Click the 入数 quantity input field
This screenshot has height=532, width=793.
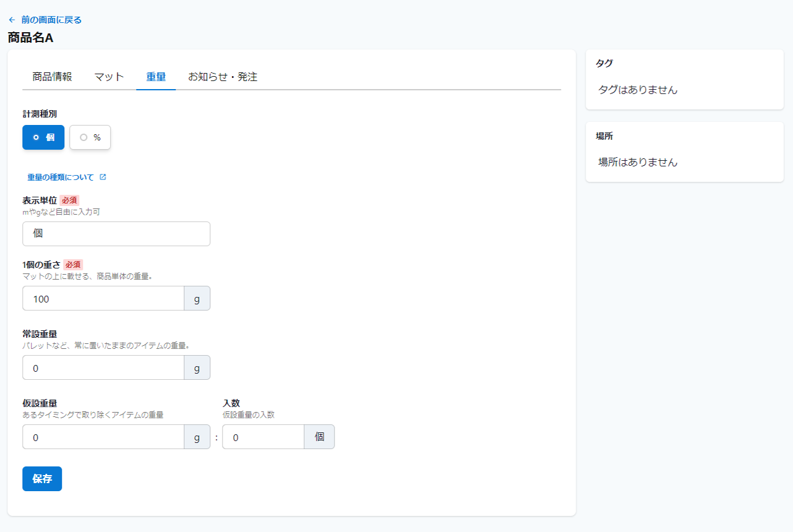tap(264, 437)
